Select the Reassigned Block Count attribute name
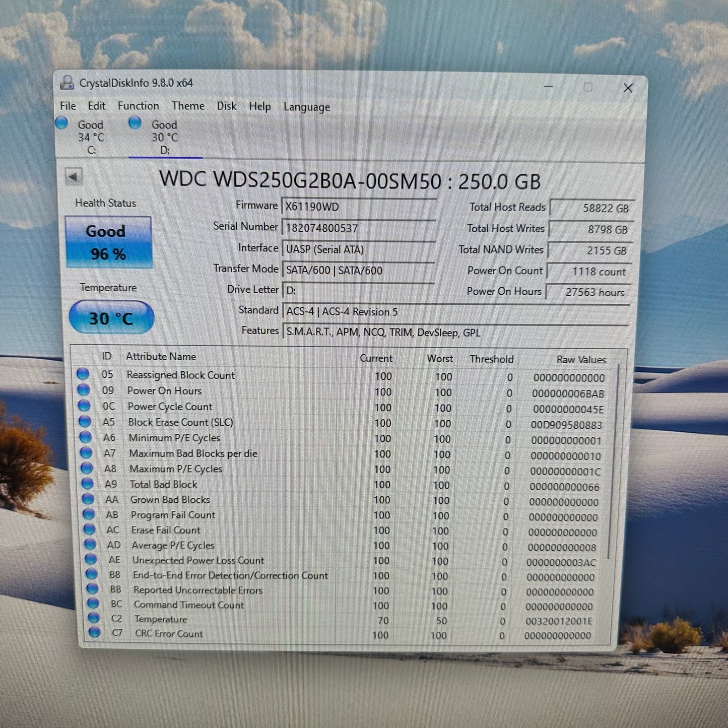Viewport: 728px width, 728px height. click(180, 375)
